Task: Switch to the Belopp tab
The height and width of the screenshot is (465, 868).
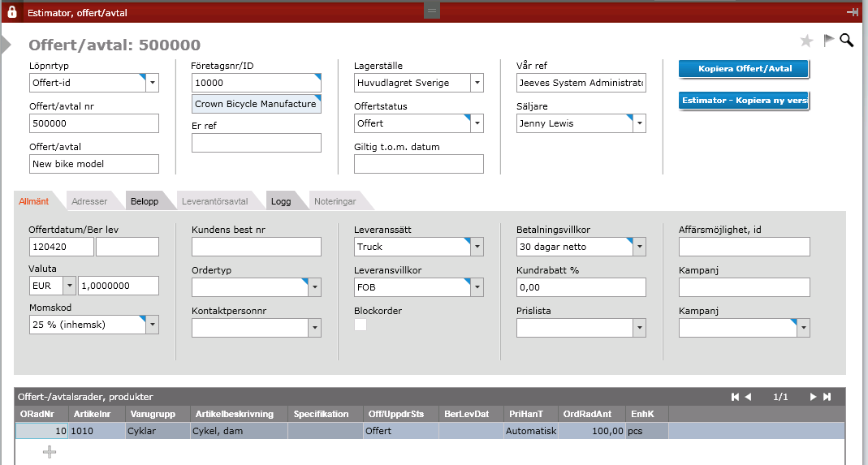Action: coord(145,201)
